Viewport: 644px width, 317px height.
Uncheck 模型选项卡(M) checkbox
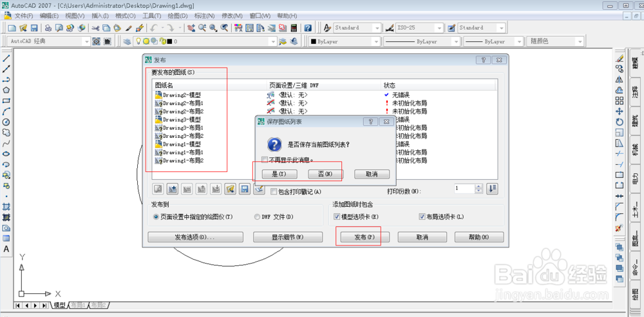tap(336, 216)
